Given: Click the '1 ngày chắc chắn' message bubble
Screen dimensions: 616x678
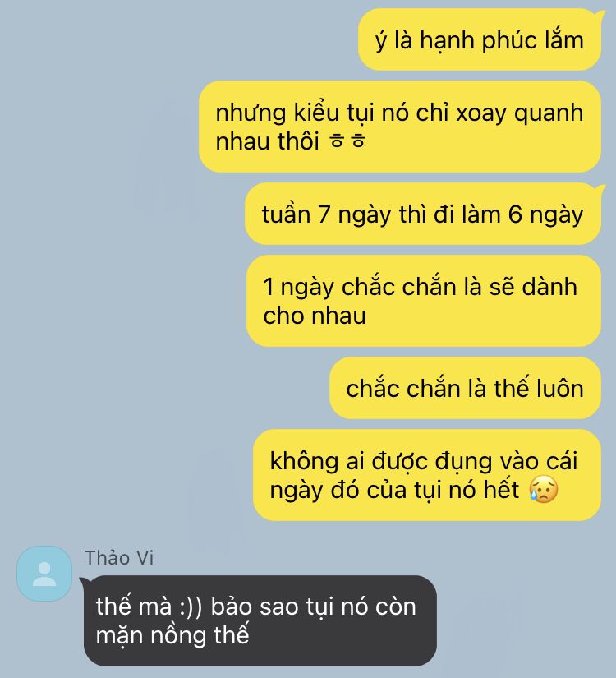Looking at the screenshot, I should point(424,301).
